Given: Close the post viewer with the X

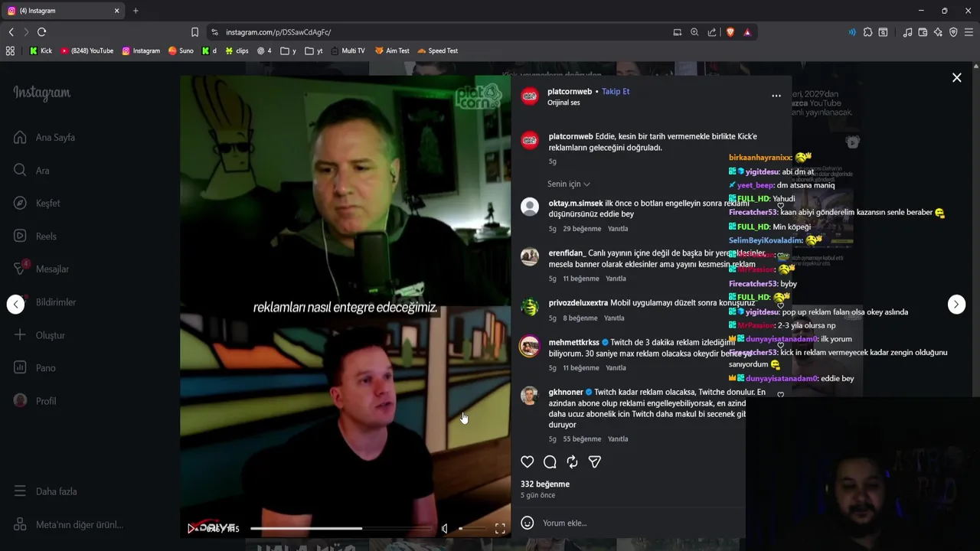Looking at the screenshot, I should click(956, 77).
